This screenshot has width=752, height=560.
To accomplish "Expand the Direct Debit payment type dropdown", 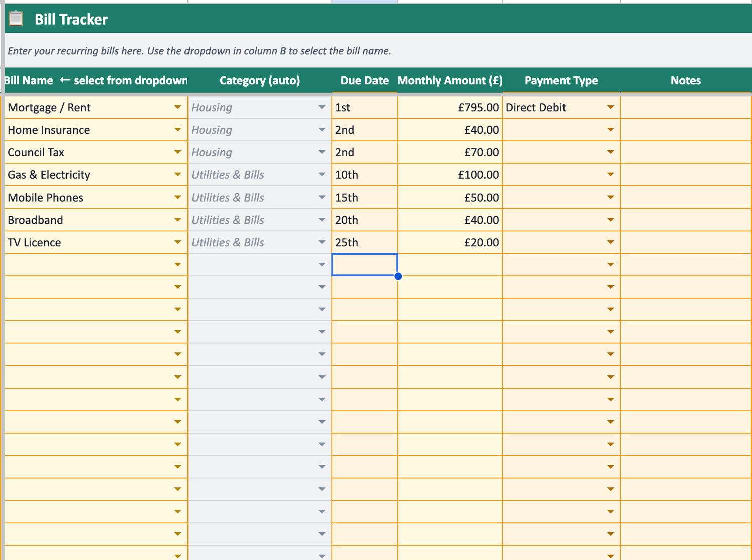I will coord(610,107).
